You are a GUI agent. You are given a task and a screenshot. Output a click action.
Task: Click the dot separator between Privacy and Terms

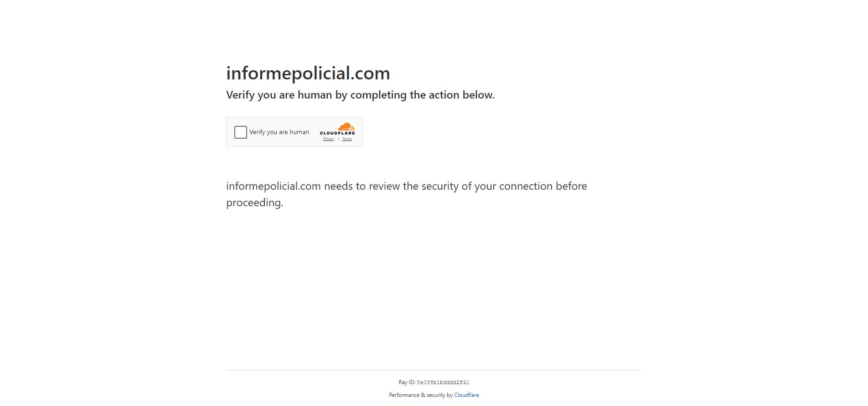(x=338, y=139)
